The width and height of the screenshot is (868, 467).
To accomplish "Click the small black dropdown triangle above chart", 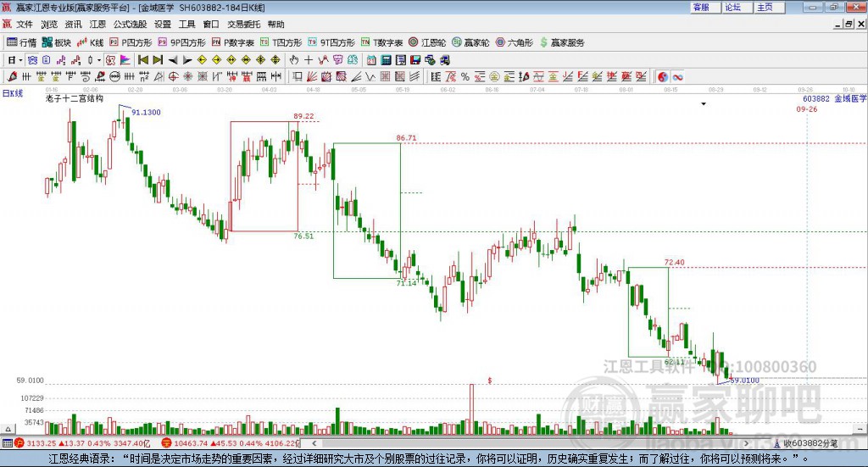I will click(x=704, y=103).
